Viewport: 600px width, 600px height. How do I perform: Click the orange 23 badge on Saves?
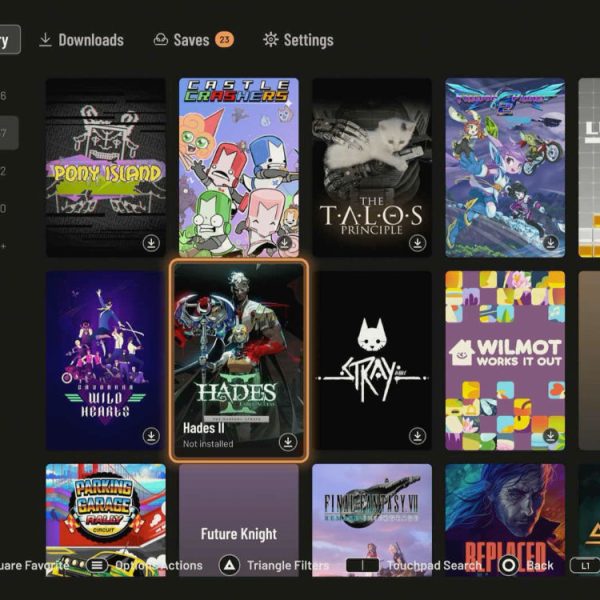(224, 39)
